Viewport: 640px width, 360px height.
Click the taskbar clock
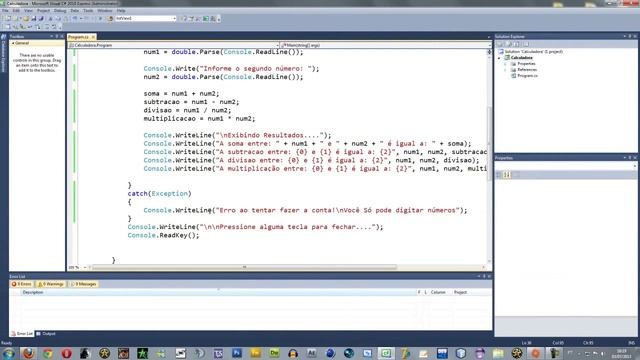click(621, 353)
